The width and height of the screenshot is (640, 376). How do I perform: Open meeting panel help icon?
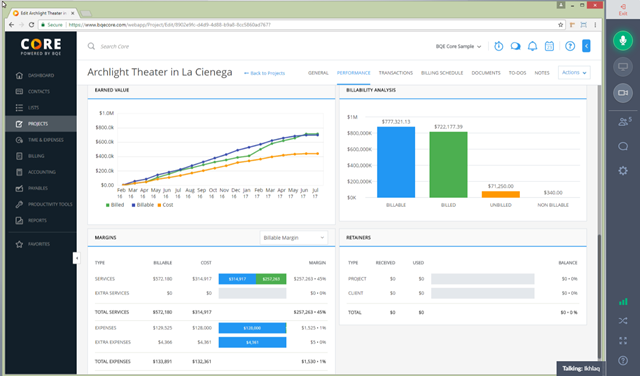(x=623, y=360)
